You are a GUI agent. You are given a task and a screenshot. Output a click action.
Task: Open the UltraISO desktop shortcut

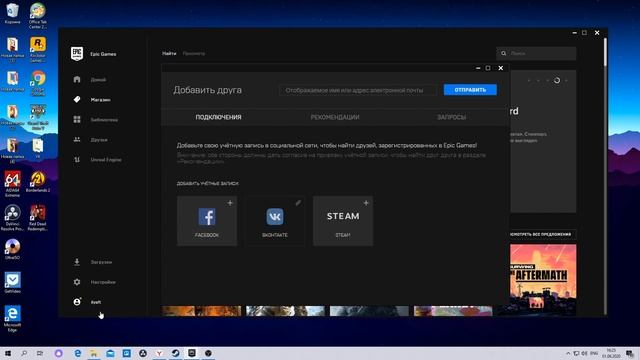[13, 249]
